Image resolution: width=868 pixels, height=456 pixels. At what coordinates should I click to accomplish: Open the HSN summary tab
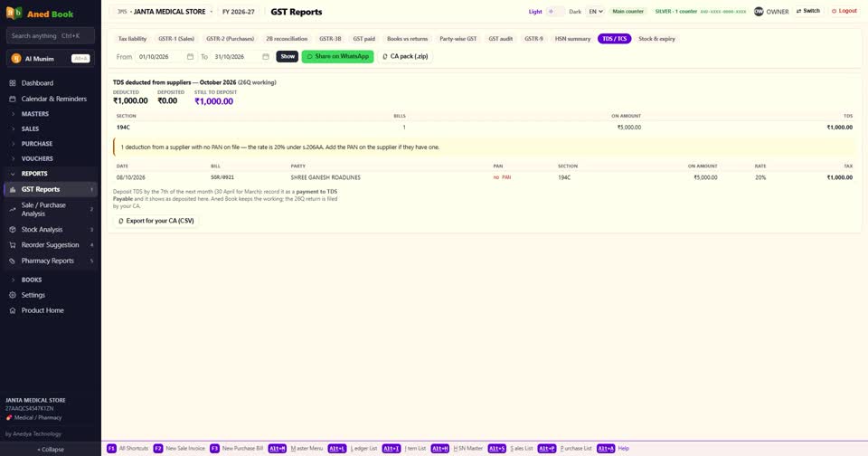[572, 39]
